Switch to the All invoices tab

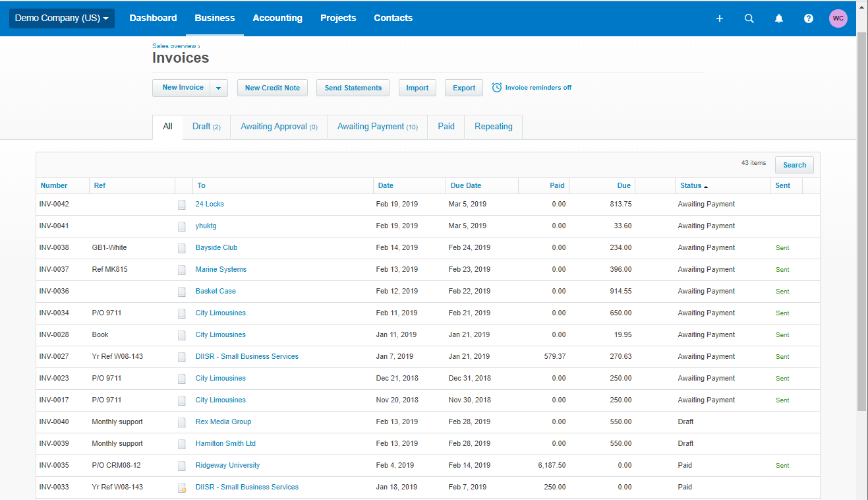coord(167,127)
